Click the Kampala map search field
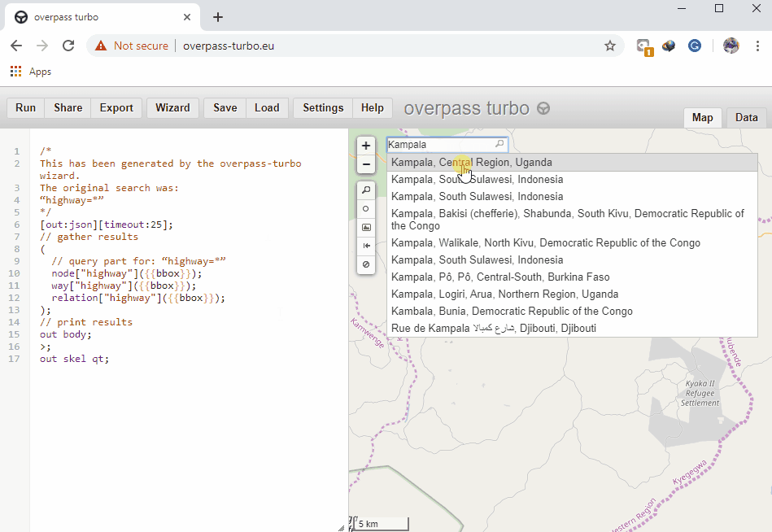 point(439,145)
